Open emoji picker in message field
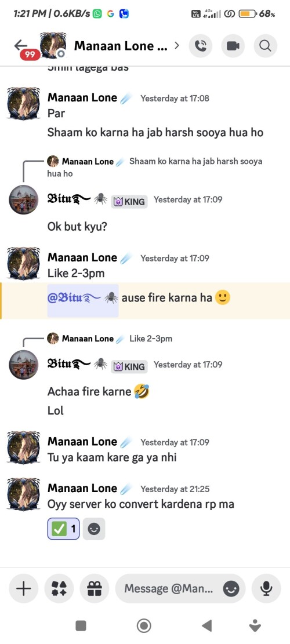 tap(231, 589)
